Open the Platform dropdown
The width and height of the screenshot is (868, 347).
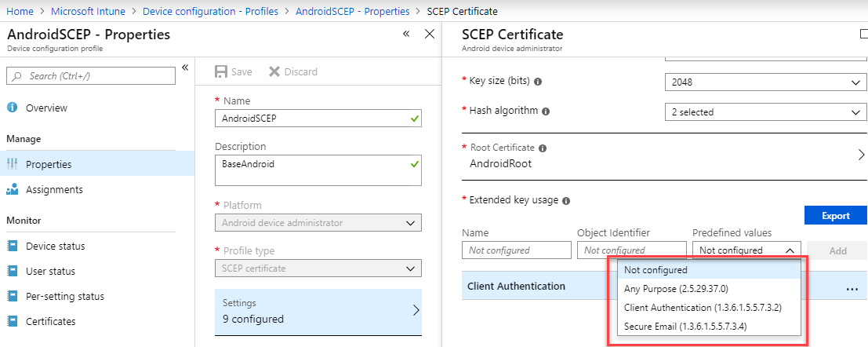318,223
